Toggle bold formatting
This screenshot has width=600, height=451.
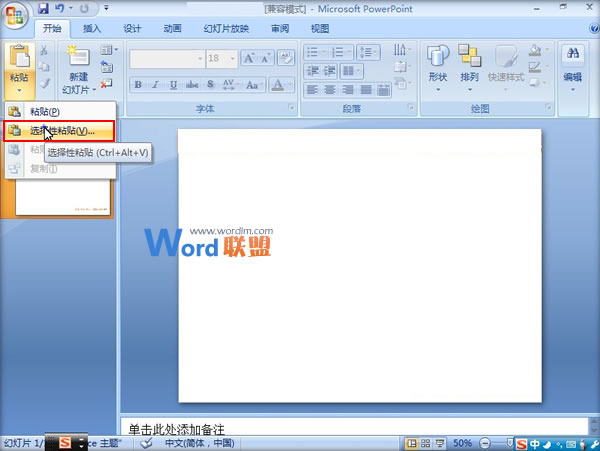(138, 85)
